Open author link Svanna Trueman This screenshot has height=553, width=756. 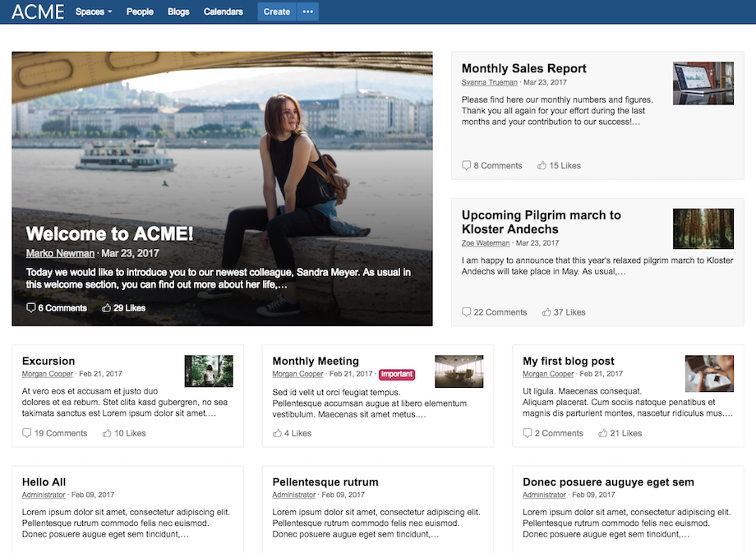click(490, 82)
